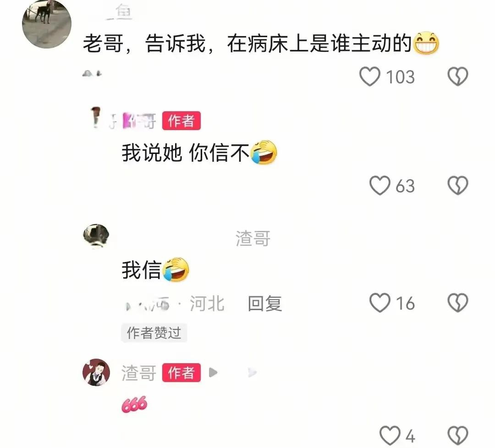Select the top comment text '老哥，告诉我'
The width and height of the screenshot is (495, 448).
(x=144, y=44)
